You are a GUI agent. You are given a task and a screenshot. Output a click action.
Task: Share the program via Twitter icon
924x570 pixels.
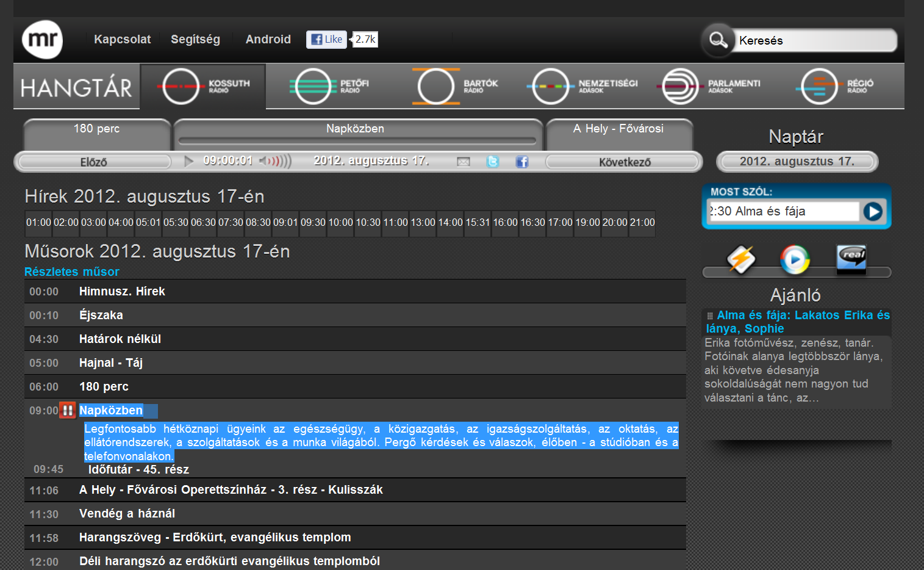pyautogui.click(x=493, y=162)
